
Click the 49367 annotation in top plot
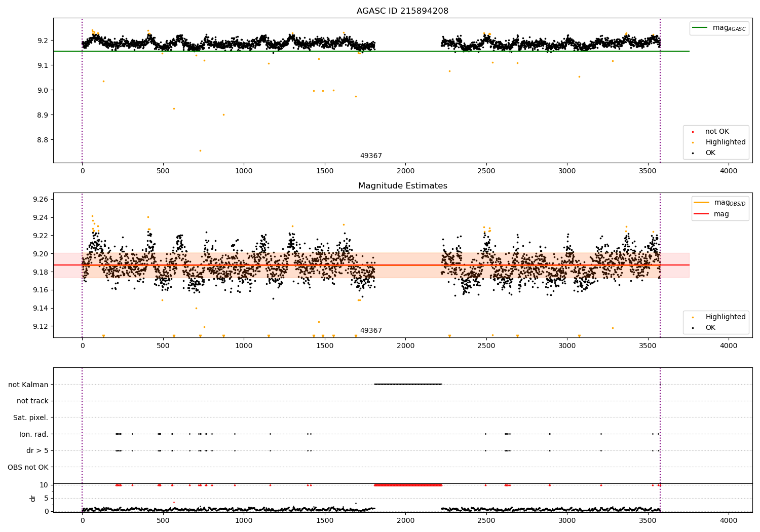pyautogui.click(x=371, y=156)
